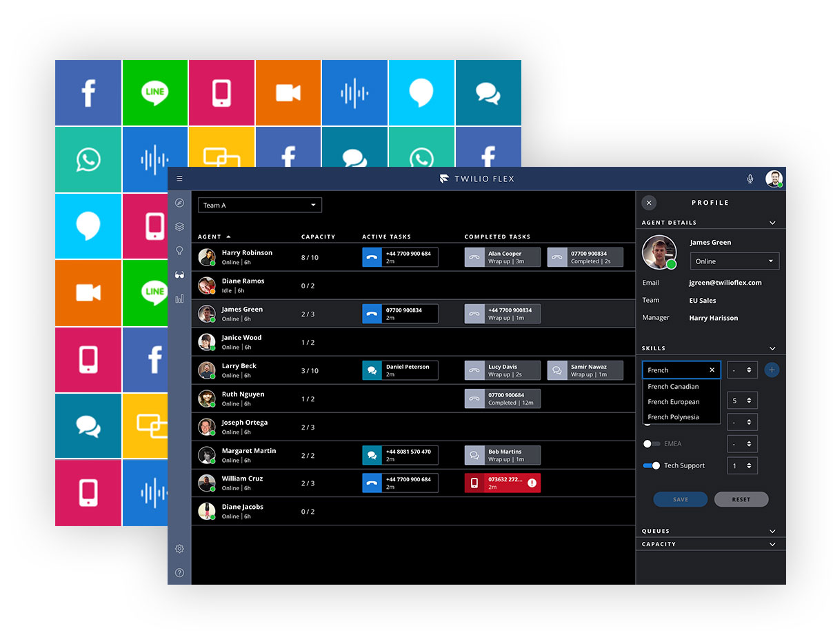Click the Save button
Image resolution: width=833 pixels, height=644 pixels.
click(681, 499)
